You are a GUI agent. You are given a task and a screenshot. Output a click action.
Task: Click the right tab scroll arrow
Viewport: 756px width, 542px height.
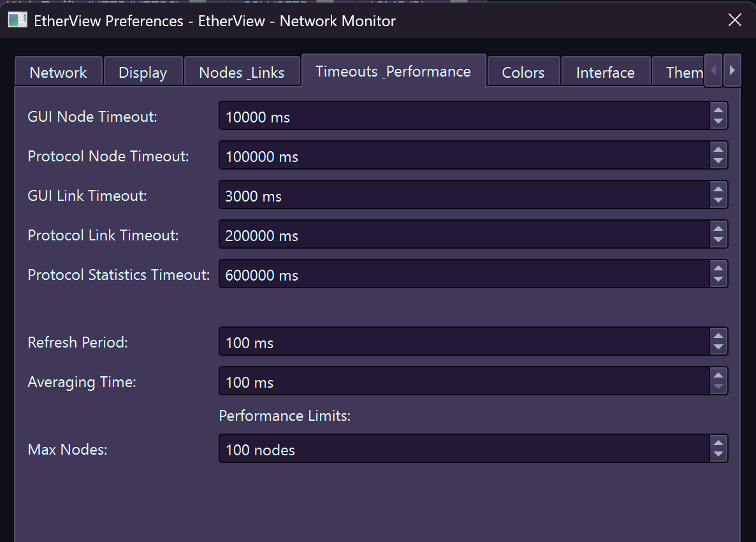point(731,70)
